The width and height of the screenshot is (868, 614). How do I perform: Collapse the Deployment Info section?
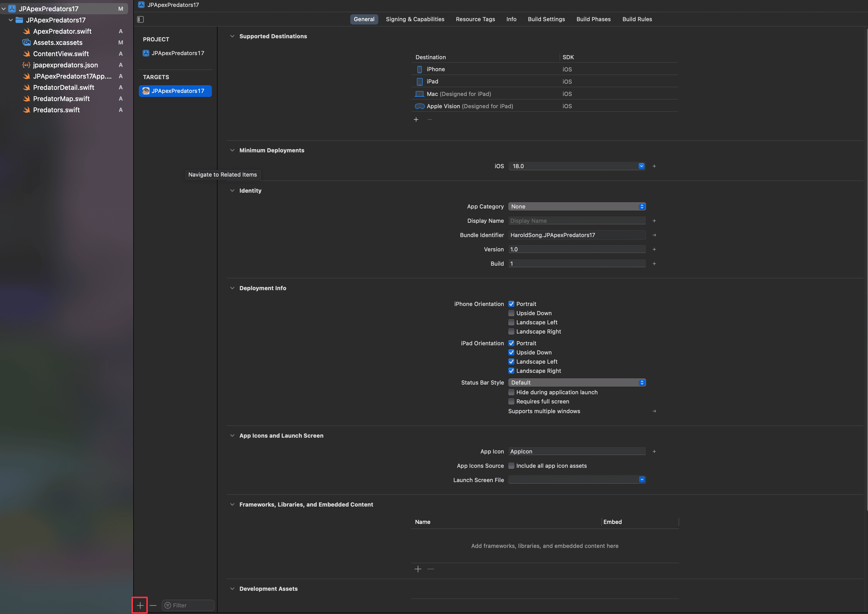tap(232, 288)
